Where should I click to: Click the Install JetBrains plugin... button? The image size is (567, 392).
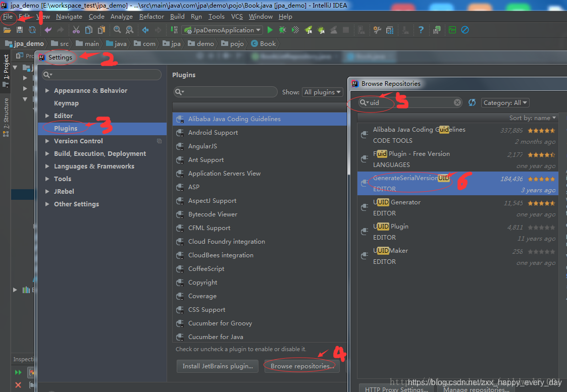(218, 366)
